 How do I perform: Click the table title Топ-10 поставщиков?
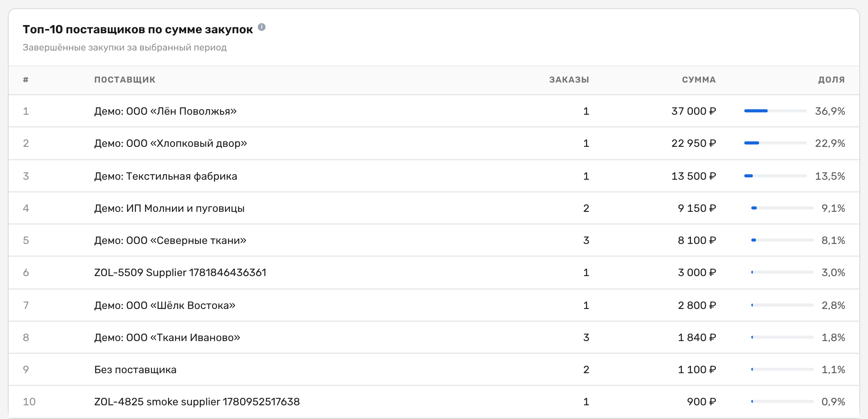pyautogui.click(x=138, y=29)
